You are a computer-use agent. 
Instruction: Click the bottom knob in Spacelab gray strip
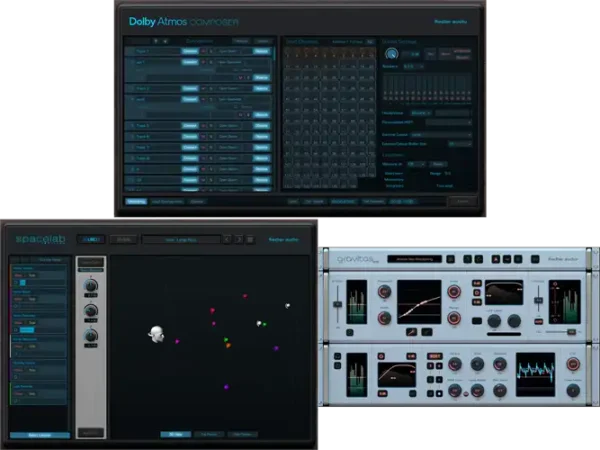91,336
